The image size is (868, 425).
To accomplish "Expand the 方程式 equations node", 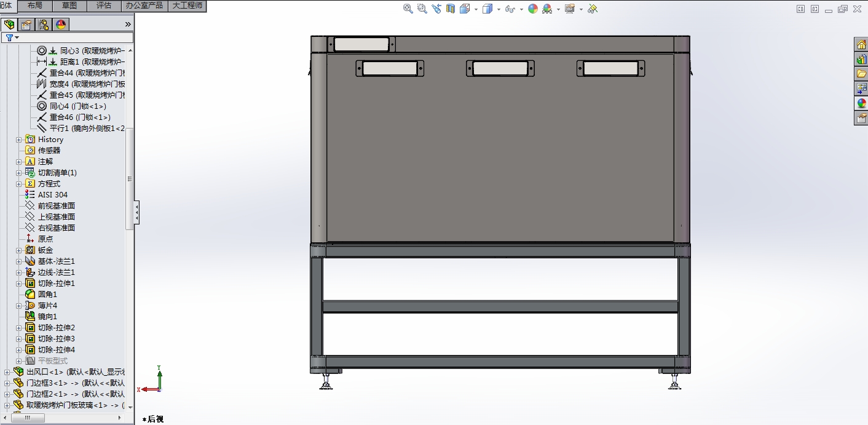I will pyautogui.click(x=18, y=184).
